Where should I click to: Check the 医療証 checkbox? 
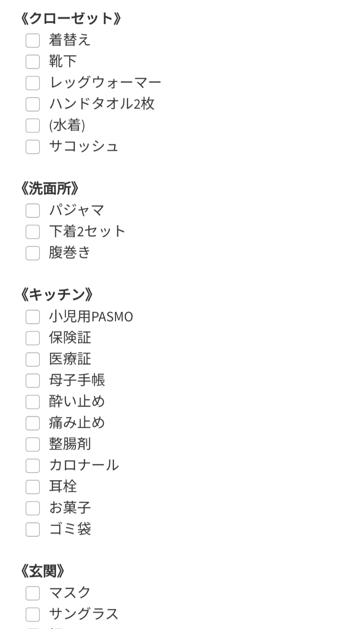pos(32,359)
